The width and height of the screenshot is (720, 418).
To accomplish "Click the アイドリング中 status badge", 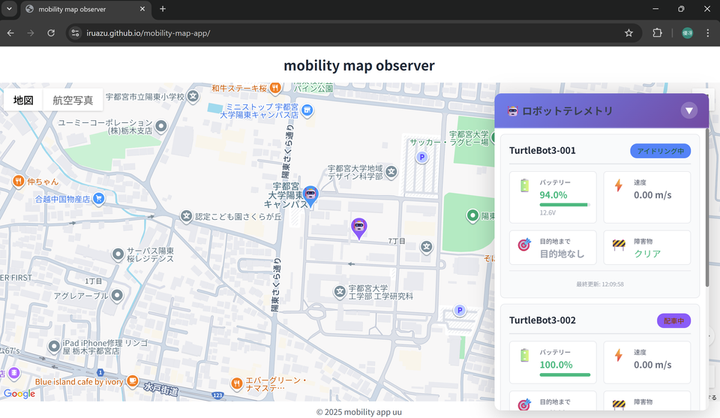I will [660, 151].
